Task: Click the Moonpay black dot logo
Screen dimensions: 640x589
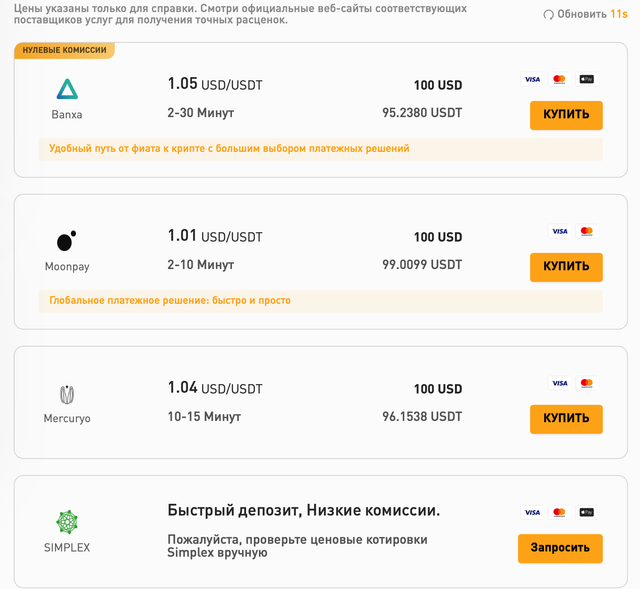Action: (67, 240)
